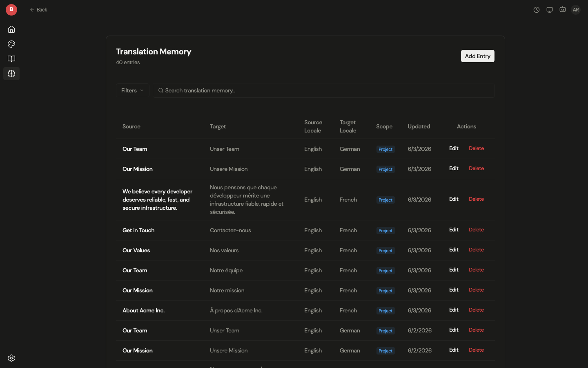Click the French locale in Notre équipe row
This screenshot has width=588, height=368.
tap(348, 270)
